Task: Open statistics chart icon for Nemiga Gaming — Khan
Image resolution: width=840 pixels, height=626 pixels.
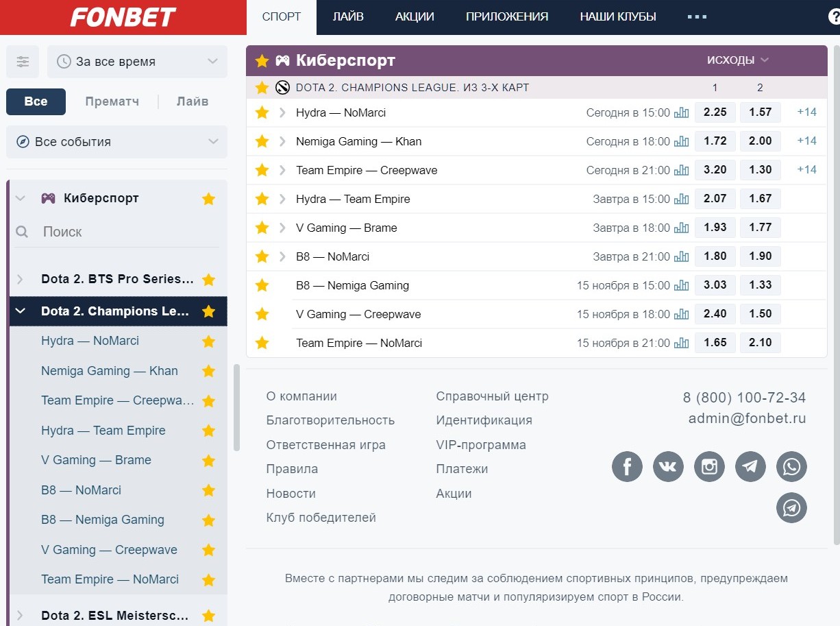Action: [x=681, y=141]
